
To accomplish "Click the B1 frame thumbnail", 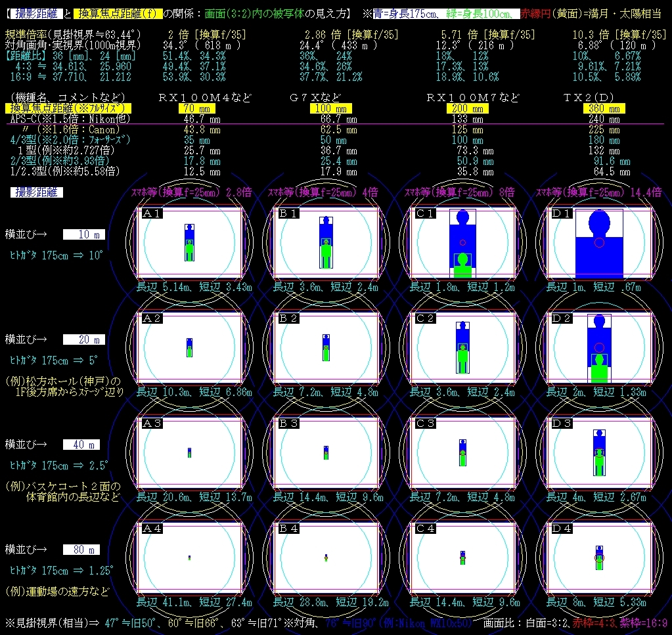I will 326,242.
